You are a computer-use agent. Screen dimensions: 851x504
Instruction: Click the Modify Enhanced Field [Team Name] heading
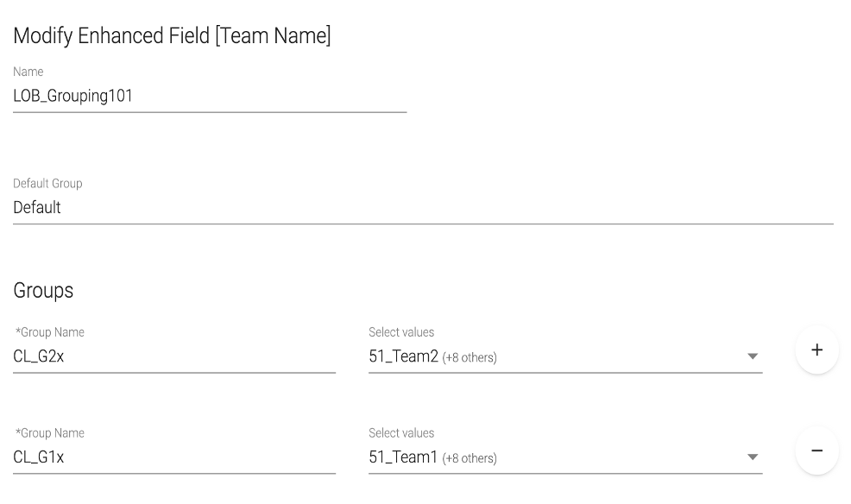click(172, 36)
